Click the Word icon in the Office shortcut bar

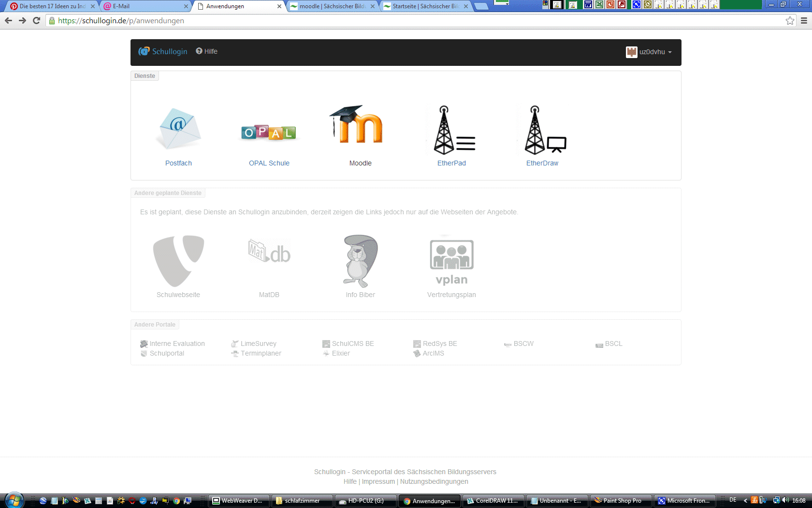588,4
